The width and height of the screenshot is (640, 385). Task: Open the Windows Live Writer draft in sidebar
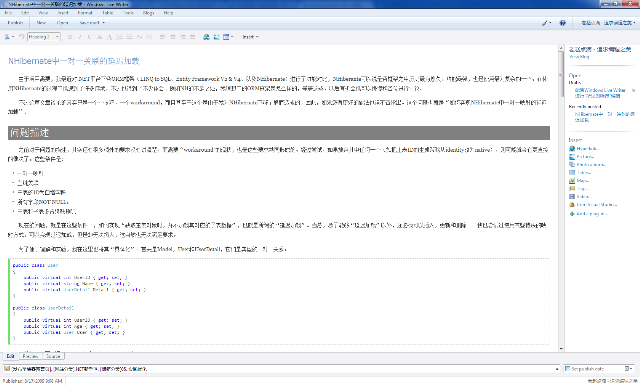click(x=600, y=93)
